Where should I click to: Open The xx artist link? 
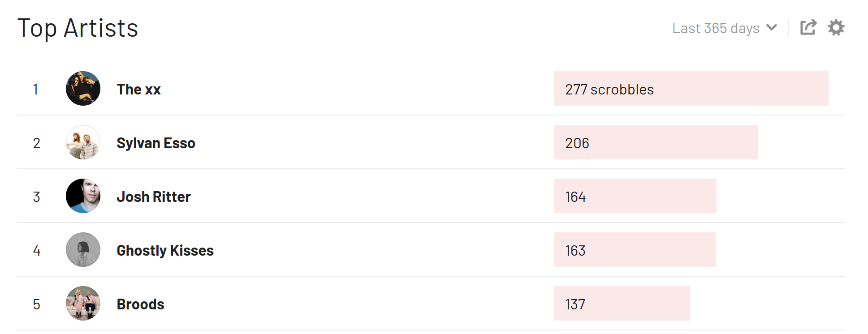[x=138, y=90]
